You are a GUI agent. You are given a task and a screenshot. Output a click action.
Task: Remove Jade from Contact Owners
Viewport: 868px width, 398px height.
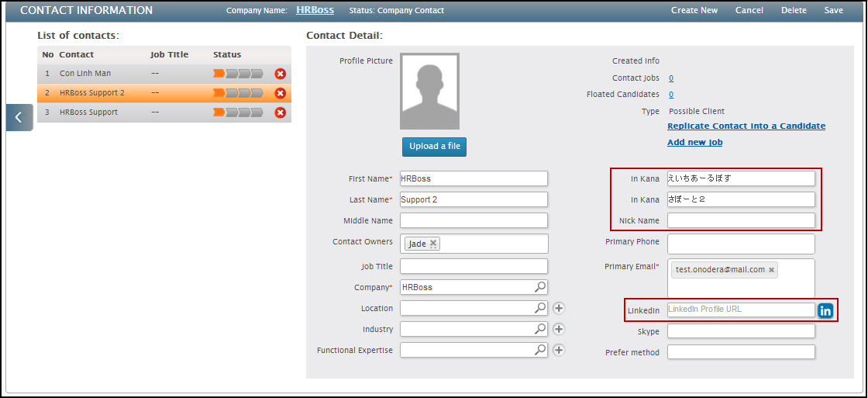(433, 244)
